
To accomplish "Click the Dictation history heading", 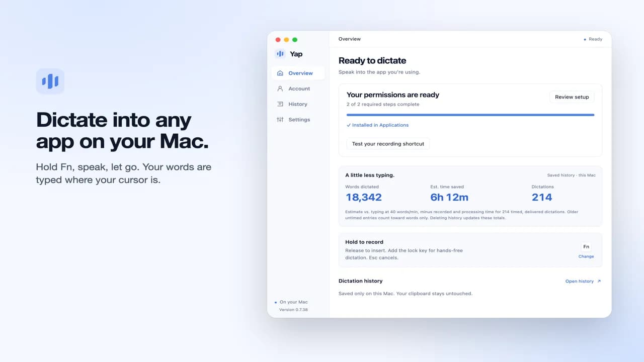I will tap(361, 281).
